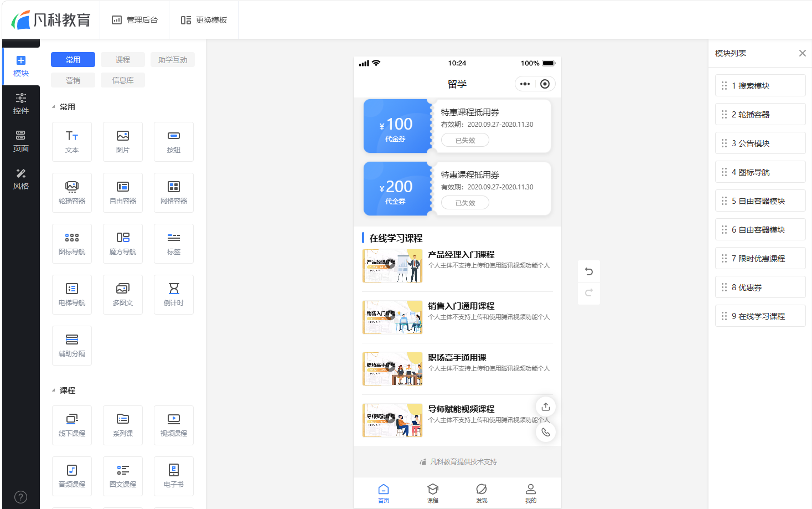
Task: Open 管理后台 in the top bar
Action: pyautogui.click(x=135, y=20)
